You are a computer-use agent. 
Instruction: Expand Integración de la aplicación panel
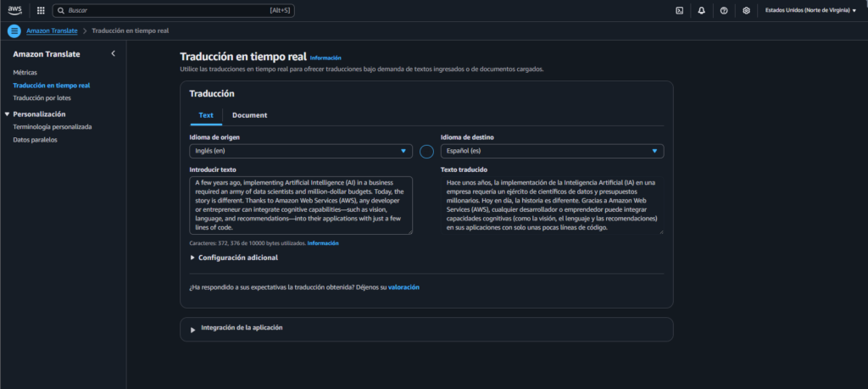(242, 328)
